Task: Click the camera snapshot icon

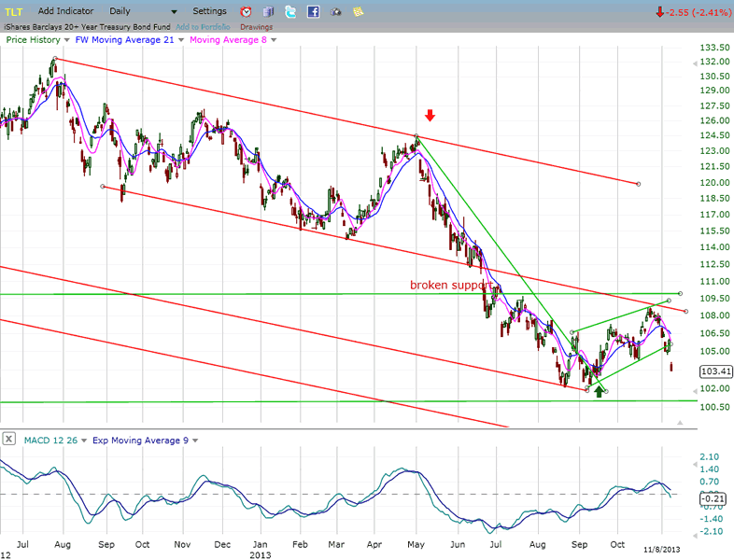Action: pyautogui.click(x=336, y=12)
